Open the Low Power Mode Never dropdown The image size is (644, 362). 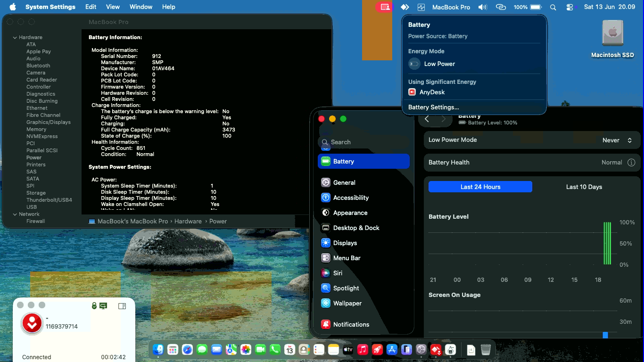pyautogui.click(x=617, y=140)
